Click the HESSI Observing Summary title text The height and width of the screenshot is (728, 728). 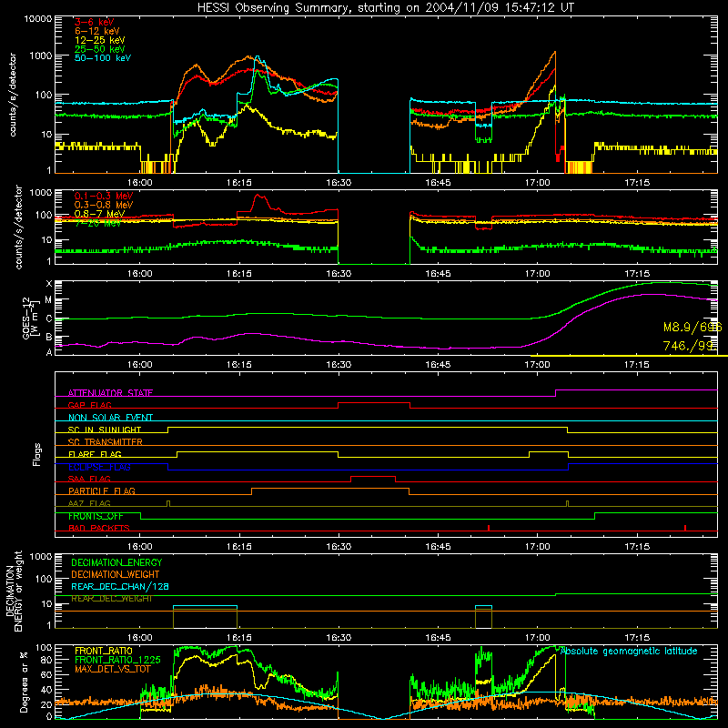tap(386, 8)
